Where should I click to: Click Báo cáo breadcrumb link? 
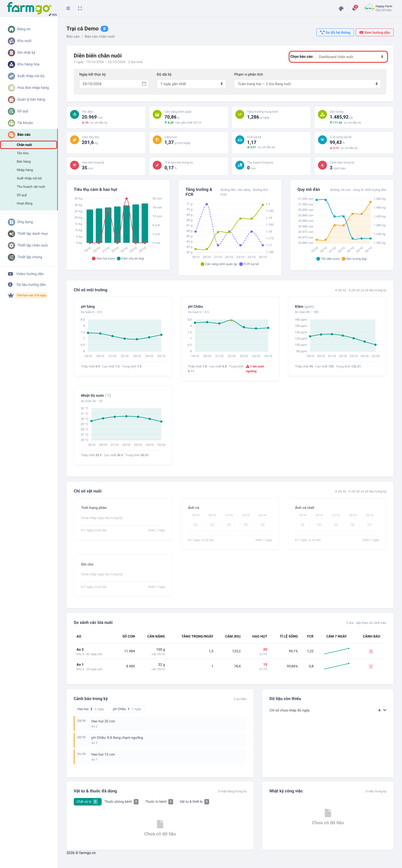coord(73,37)
